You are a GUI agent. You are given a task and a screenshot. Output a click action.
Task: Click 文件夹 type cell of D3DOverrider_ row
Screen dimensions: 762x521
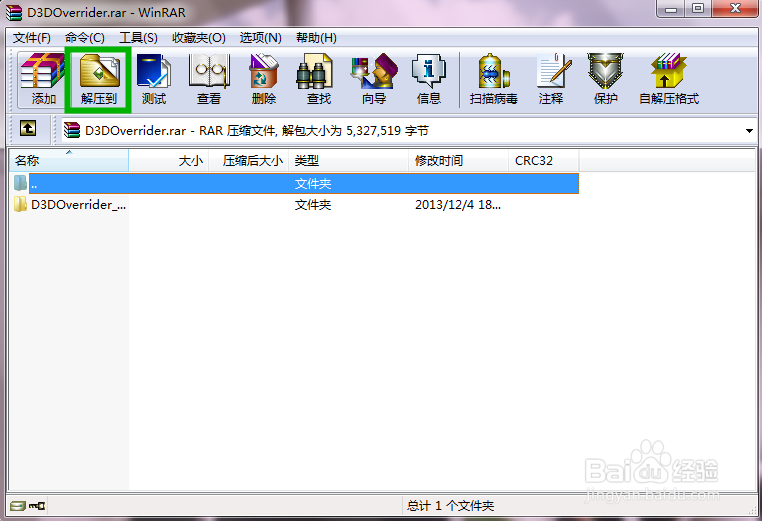pyautogui.click(x=312, y=205)
